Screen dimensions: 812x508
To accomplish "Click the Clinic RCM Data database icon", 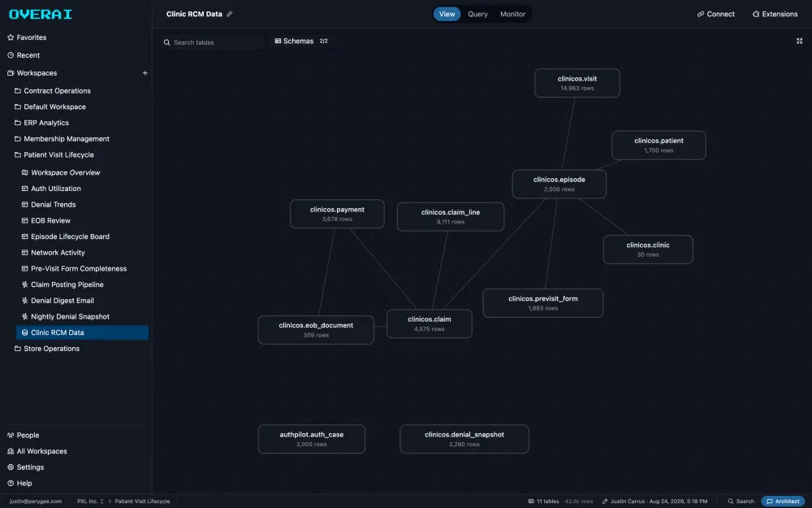I will [24, 332].
